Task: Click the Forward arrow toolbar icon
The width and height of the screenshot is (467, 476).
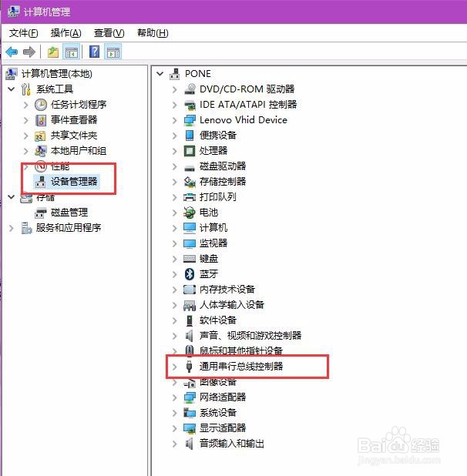Action: tap(29, 52)
